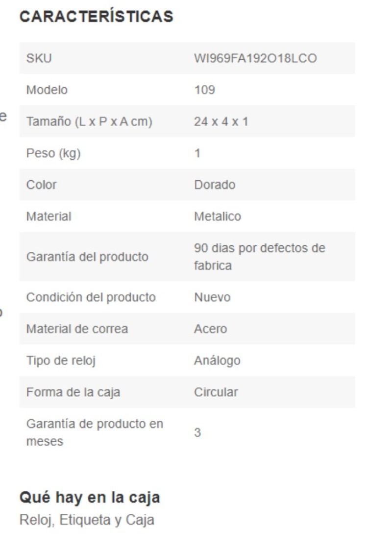Click the Qué hay en la caja heading

coord(90,497)
